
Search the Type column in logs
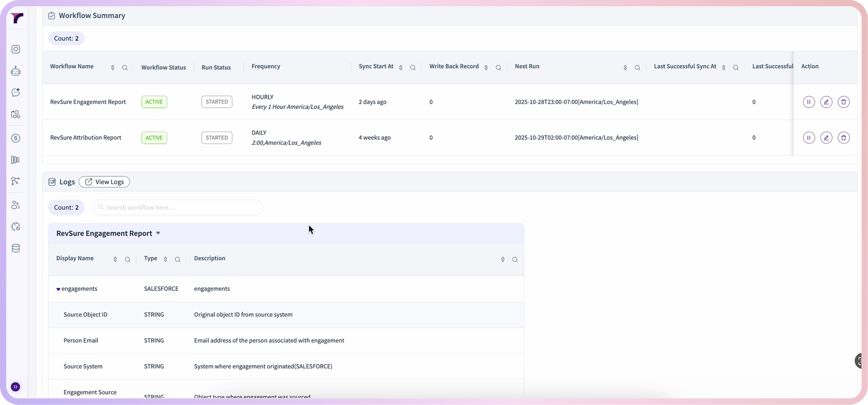(x=178, y=259)
